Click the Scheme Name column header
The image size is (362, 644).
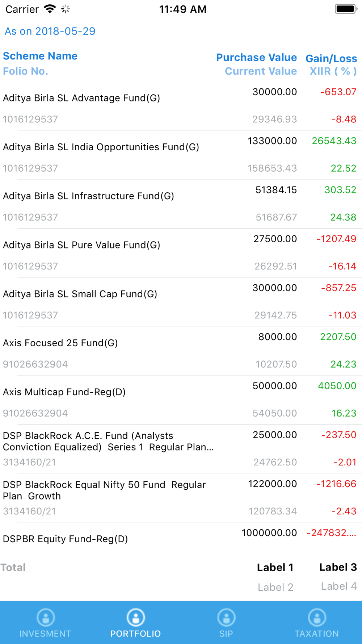pos(40,56)
